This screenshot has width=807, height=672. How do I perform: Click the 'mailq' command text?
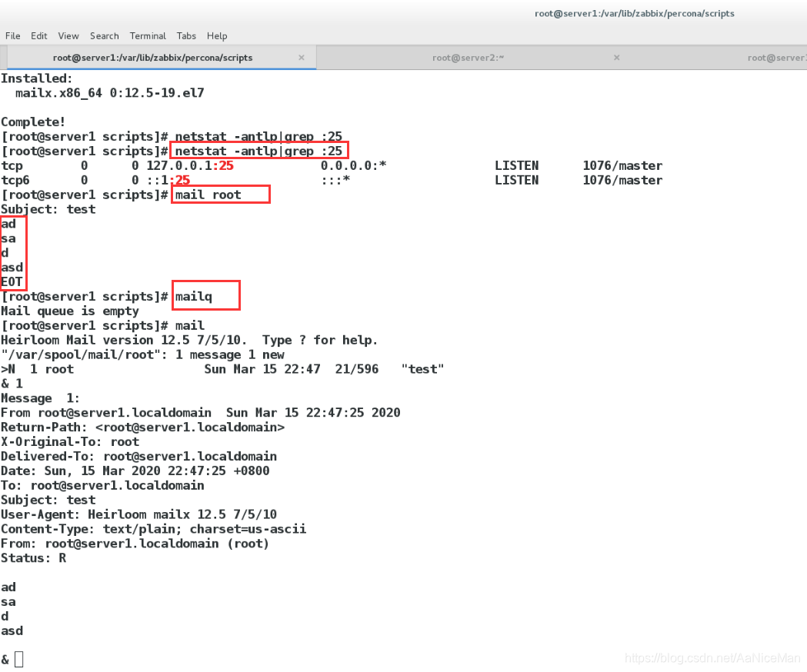click(x=194, y=296)
